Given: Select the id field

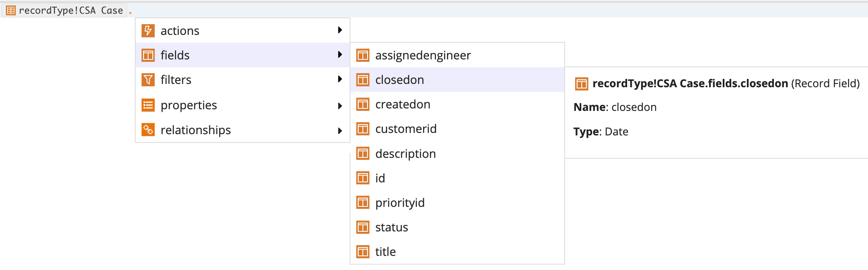Looking at the screenshot, I should tap(457, 178).
